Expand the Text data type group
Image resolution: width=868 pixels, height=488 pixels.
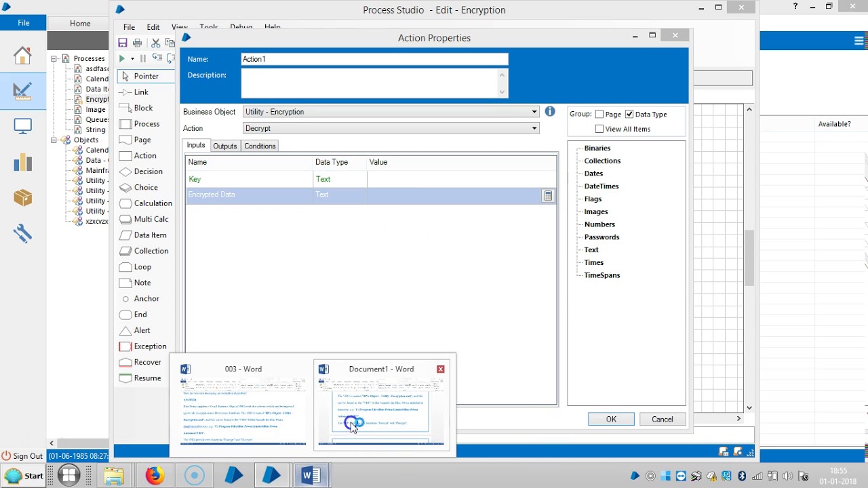click(x=591, y=249)
